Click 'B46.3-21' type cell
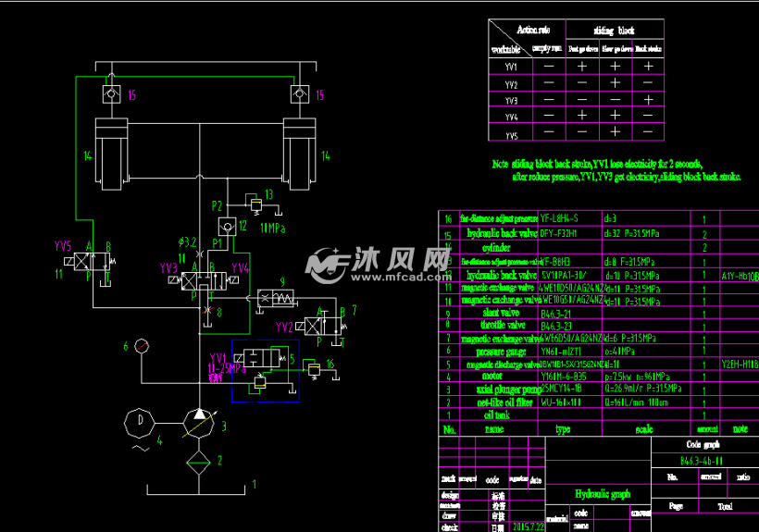 click(555, 314)
